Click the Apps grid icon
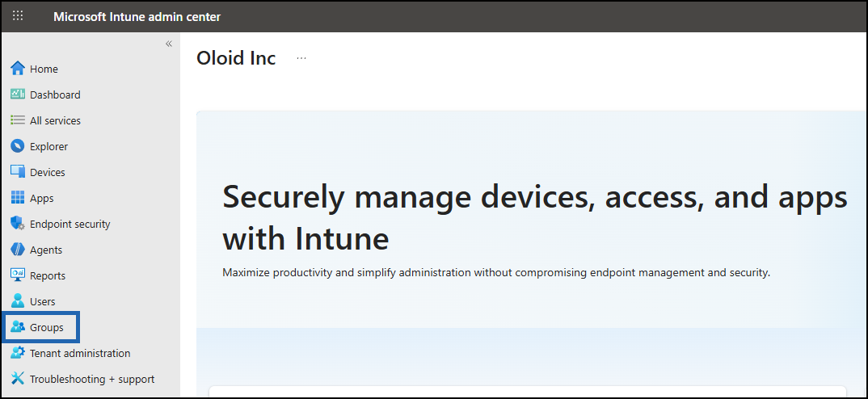868x399 pixels. pos(18,198)
